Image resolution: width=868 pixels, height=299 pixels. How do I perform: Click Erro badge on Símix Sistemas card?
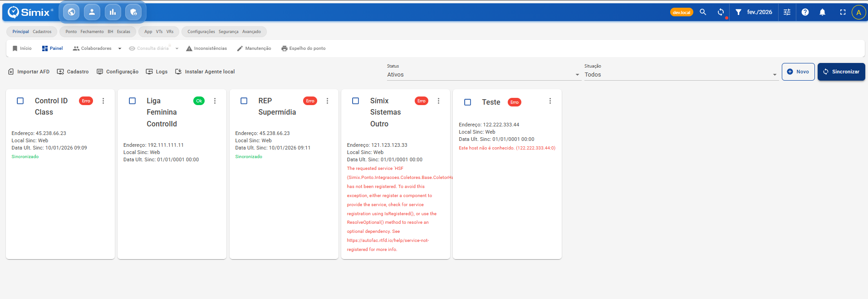(422, 101)
